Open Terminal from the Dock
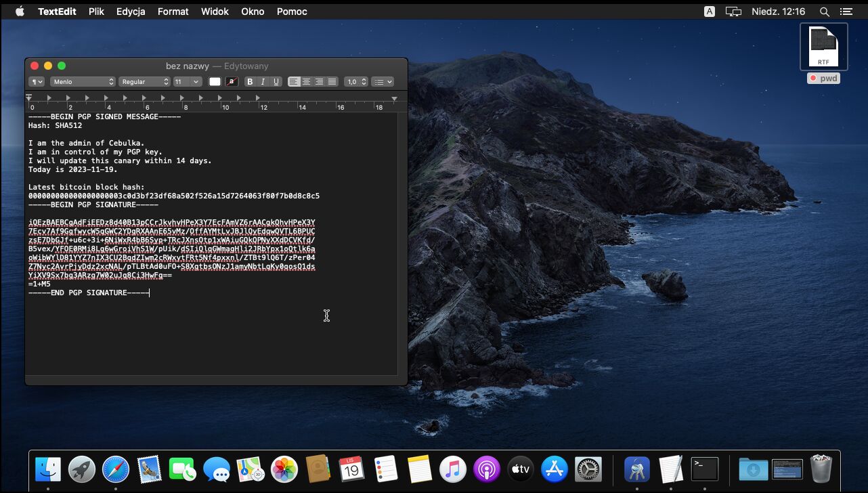The image size is (868, 493). pos(704,469)
